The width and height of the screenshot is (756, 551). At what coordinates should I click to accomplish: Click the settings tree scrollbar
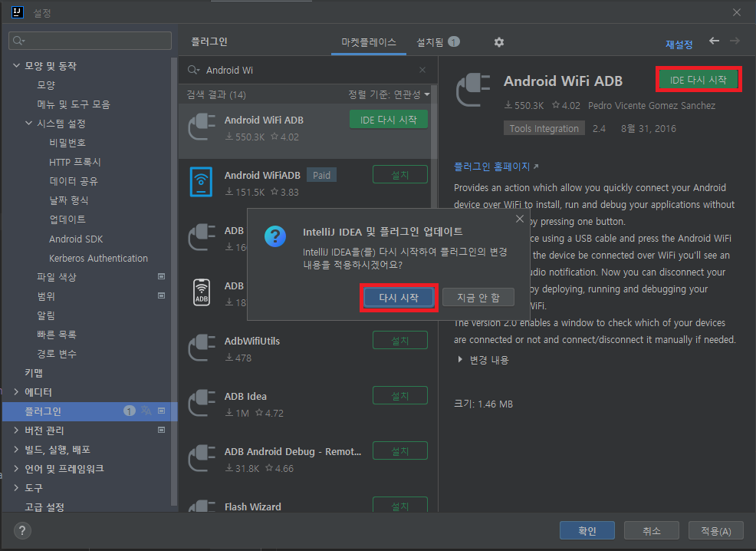point(173,282)
